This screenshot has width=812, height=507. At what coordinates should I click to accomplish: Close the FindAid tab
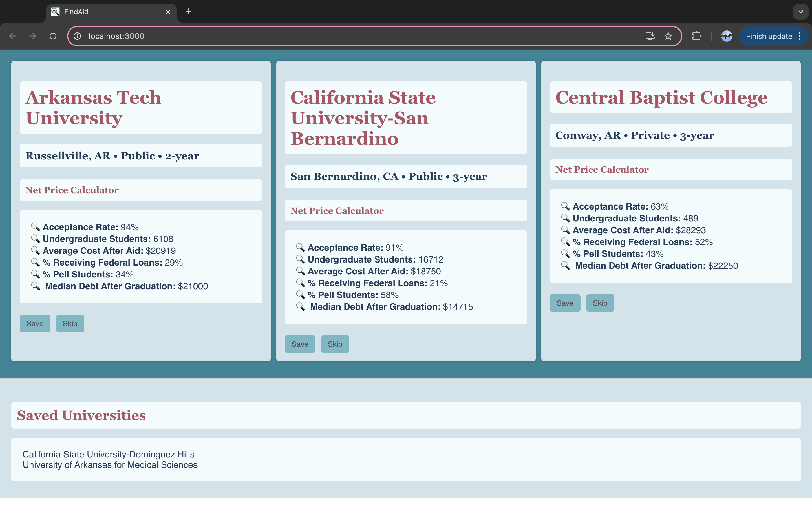point(168,12)
